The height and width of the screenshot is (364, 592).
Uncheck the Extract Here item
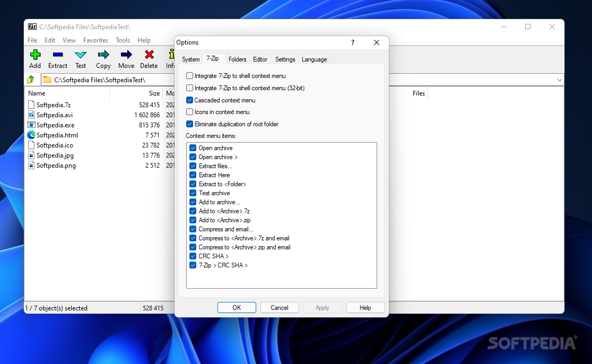coord(193,175)
